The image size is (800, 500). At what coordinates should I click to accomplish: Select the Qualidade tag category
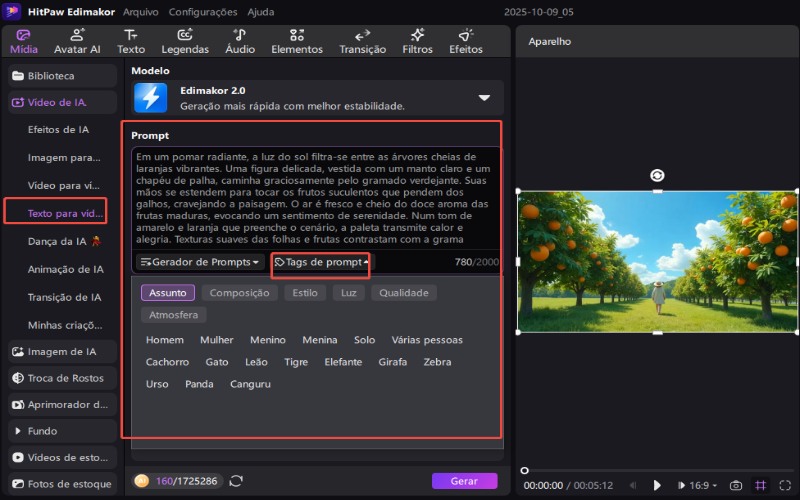tap(404, 293)
